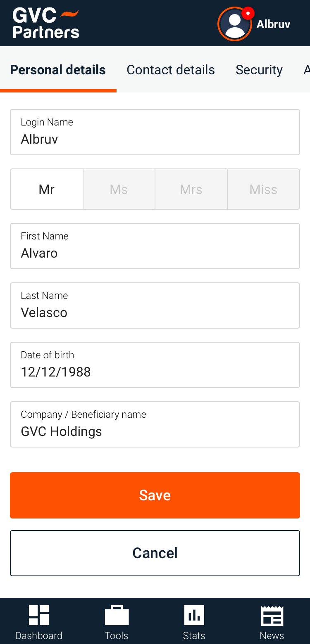
Task: Open the user profile avatar icon
Action: 234,24
